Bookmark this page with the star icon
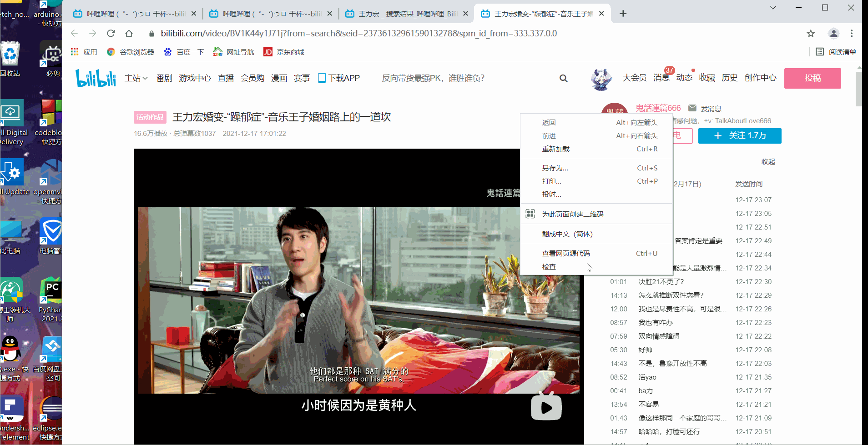868x445 pixels. coord(811,33)
